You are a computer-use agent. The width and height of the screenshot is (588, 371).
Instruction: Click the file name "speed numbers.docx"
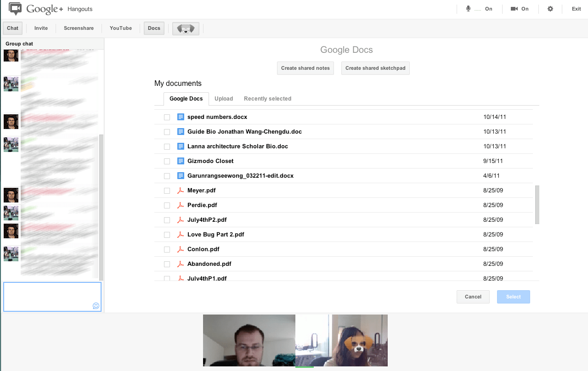(217, 117)
